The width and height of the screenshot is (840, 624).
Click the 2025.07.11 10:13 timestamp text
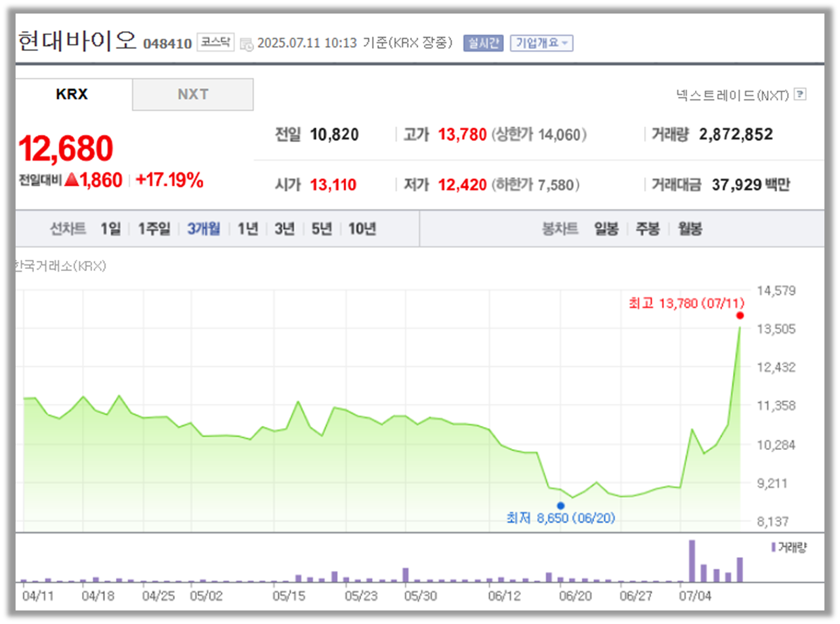(307, 43)
